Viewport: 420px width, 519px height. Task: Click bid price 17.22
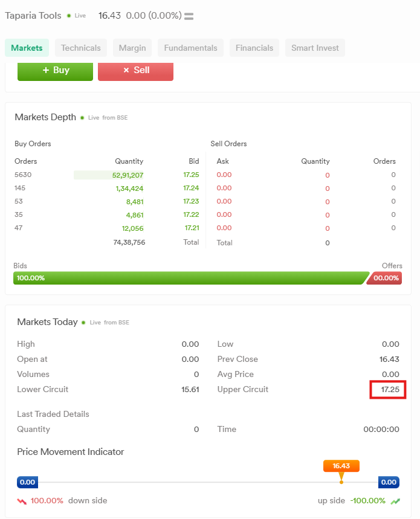pos(192,214)
